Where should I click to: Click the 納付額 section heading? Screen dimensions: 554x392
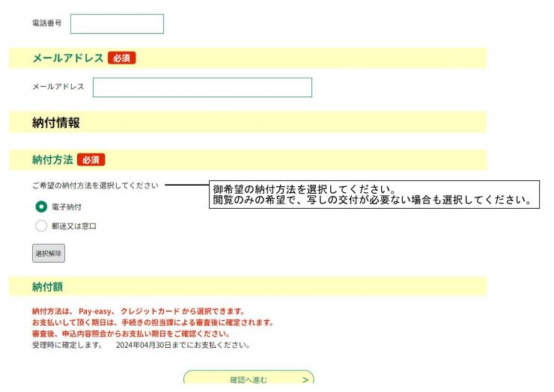[x=47, y=287]
